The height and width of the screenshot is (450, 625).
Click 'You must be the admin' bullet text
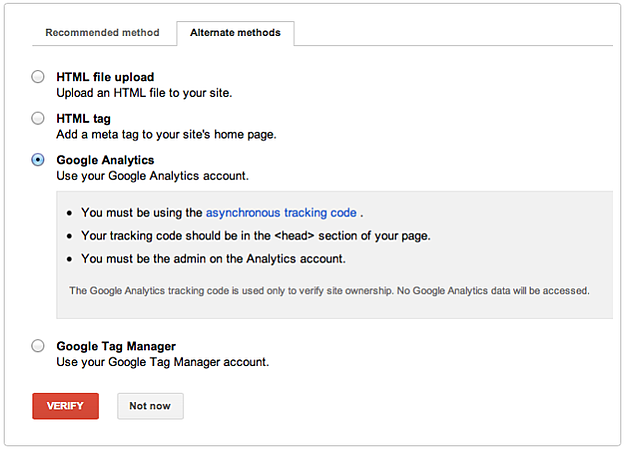(213, 259)
